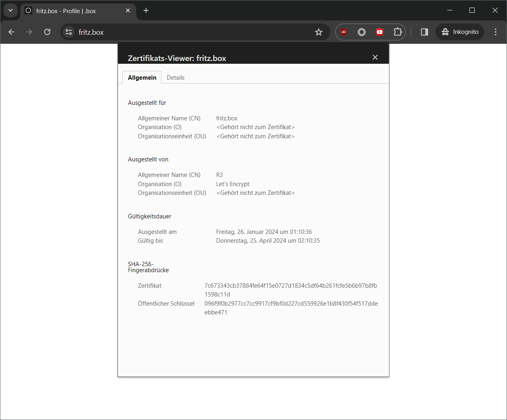This screenshot has height=420, width=507.
Task: Go back using the back arrow
Action: tap(12, 32)
